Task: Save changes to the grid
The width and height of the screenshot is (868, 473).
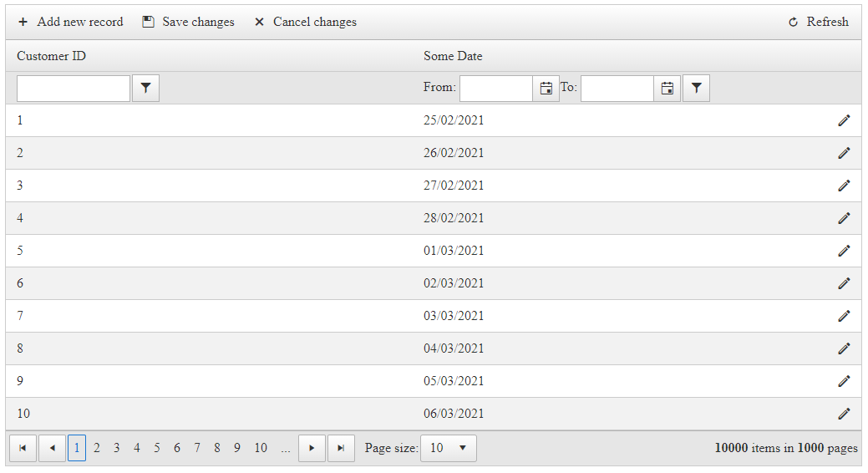Action: tap(189, 23)
